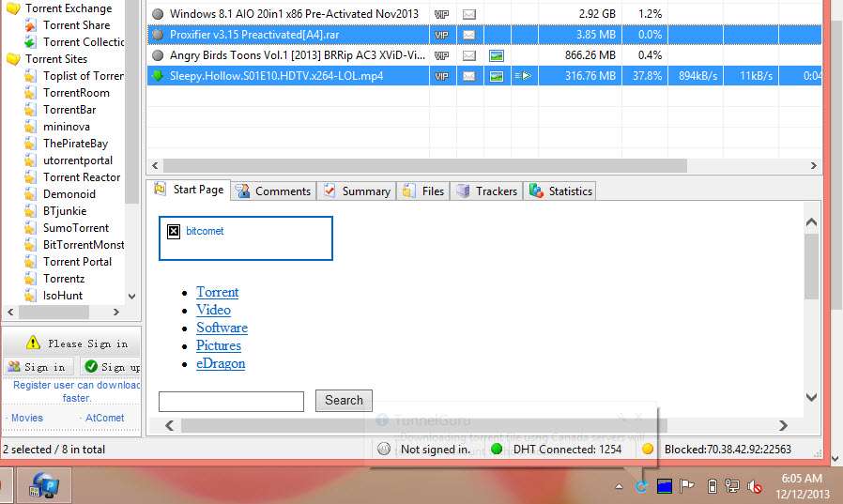The width and height of the screenshot is (843, 504).
Task: Click the bitcomet broken image link
Action: click(246, 238)
